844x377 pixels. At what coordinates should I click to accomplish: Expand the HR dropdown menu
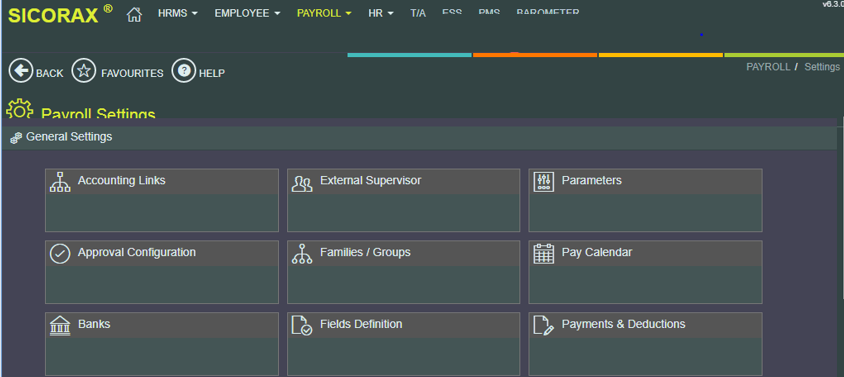coord(381,13)
